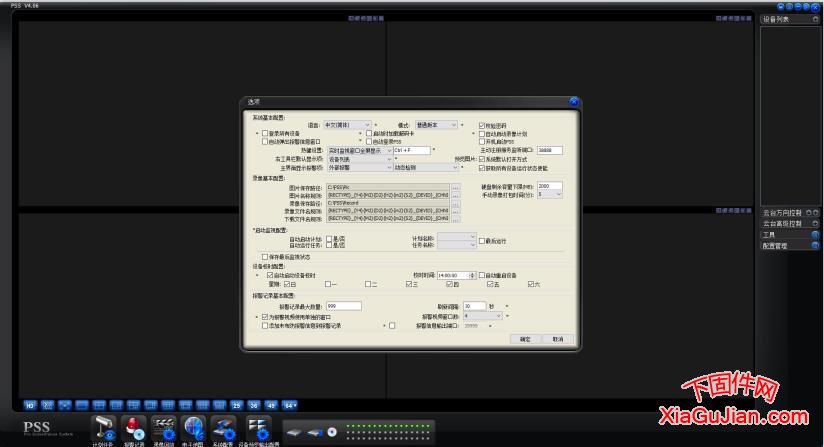Switch to 25-window split layout
This screenshot has height=447, width=824.
coord(236,406)
